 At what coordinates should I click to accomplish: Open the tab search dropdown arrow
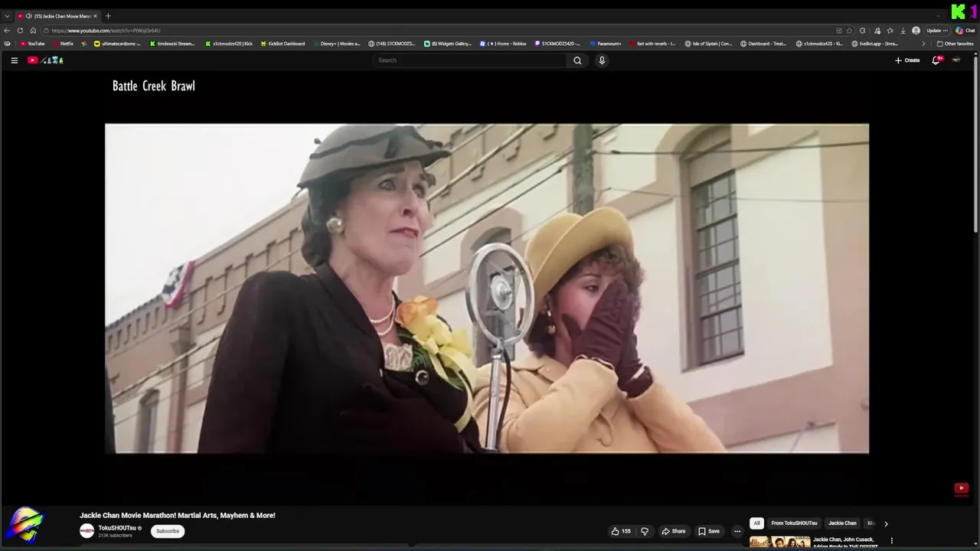click(x=7, y=16)
